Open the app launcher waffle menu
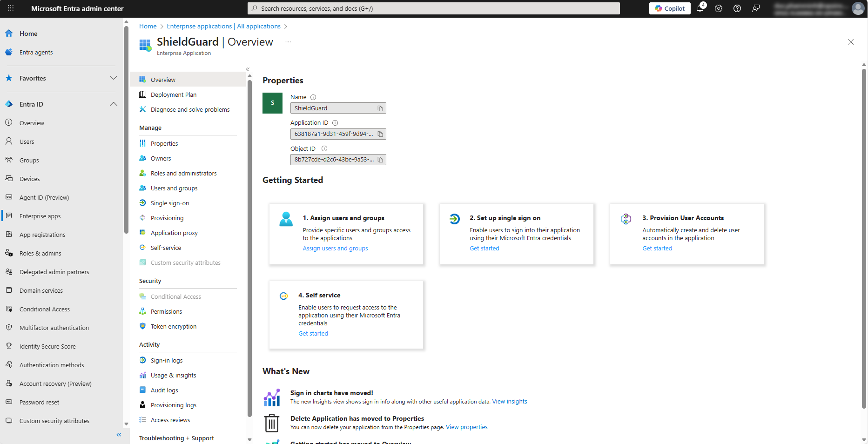Screen dimensions: 868x444 pyautogui.click(x=11, y=8)
